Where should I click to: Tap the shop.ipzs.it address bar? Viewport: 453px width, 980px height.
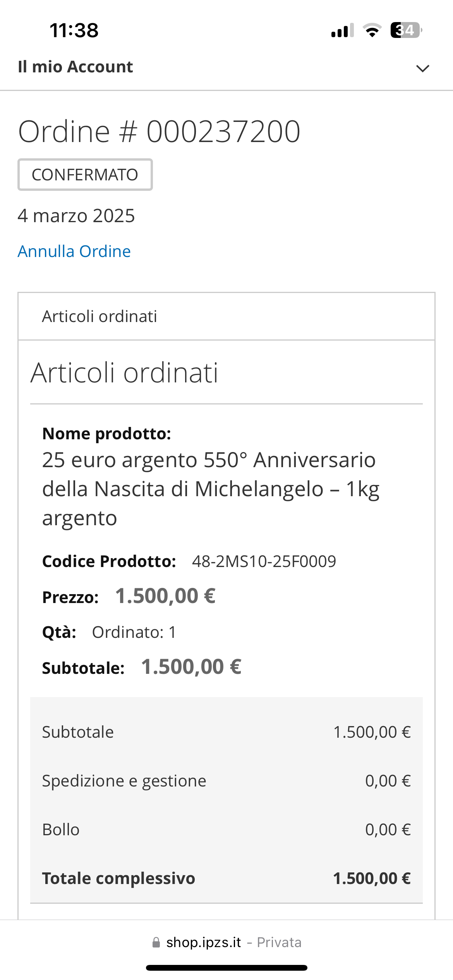pyautogui.click(x=226, y=942)
